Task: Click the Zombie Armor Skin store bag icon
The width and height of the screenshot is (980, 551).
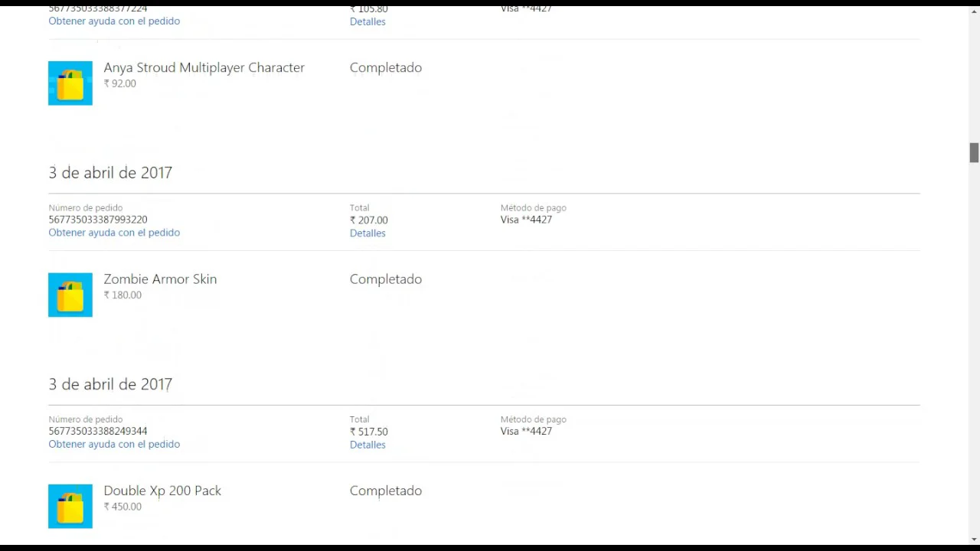Action: pos(70,295)
